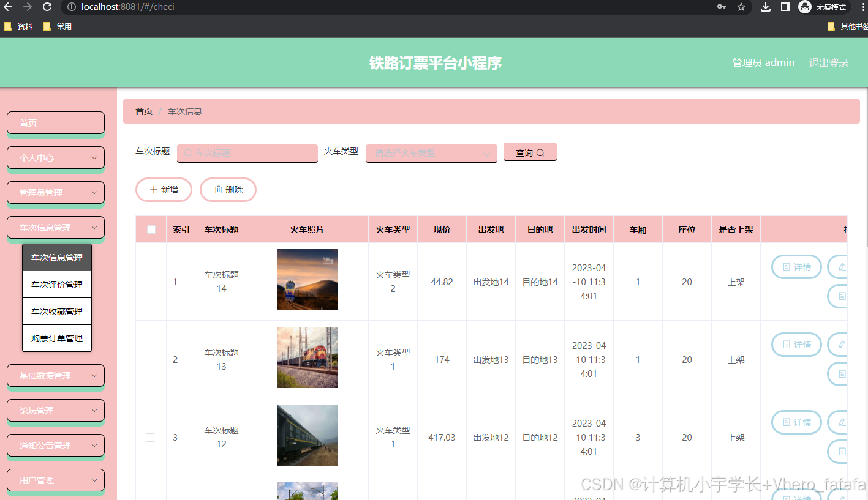Click the 管理员 admin label
The height and width of the screenshot is (500, 868).
pos(763,62)
